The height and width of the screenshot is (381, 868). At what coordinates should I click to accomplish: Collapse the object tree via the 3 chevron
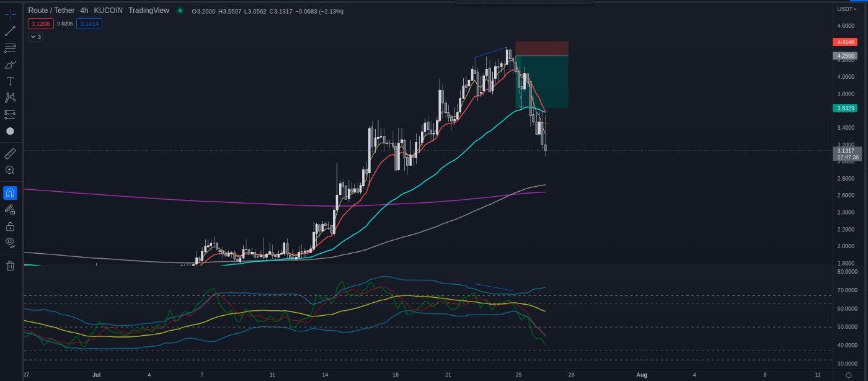(34, 37)
